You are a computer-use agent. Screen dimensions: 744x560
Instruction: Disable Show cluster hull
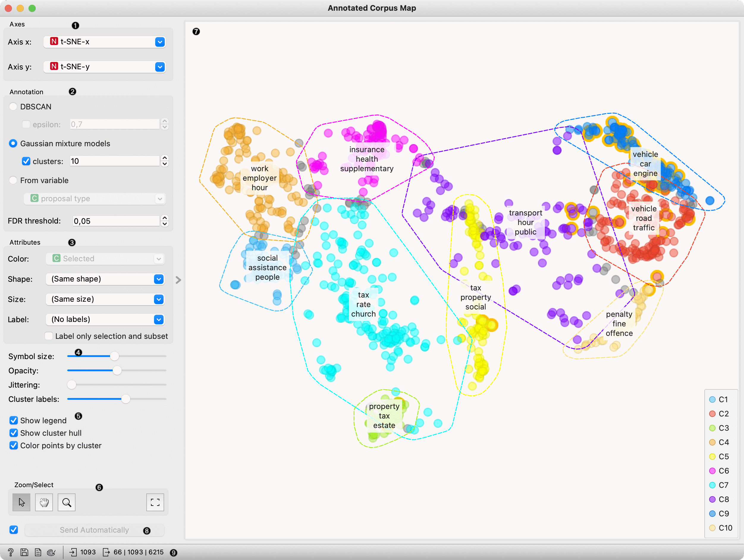click(13, 433)
